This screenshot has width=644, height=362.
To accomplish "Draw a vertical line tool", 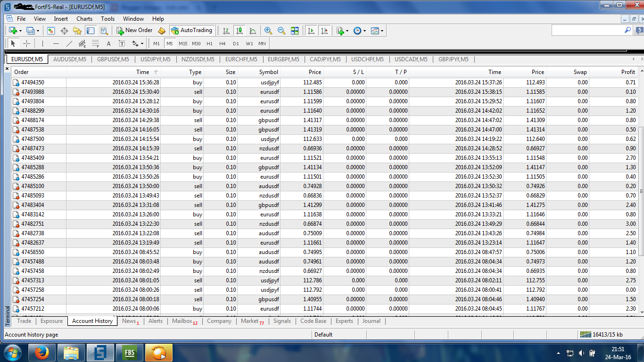I will click(42, 43).
